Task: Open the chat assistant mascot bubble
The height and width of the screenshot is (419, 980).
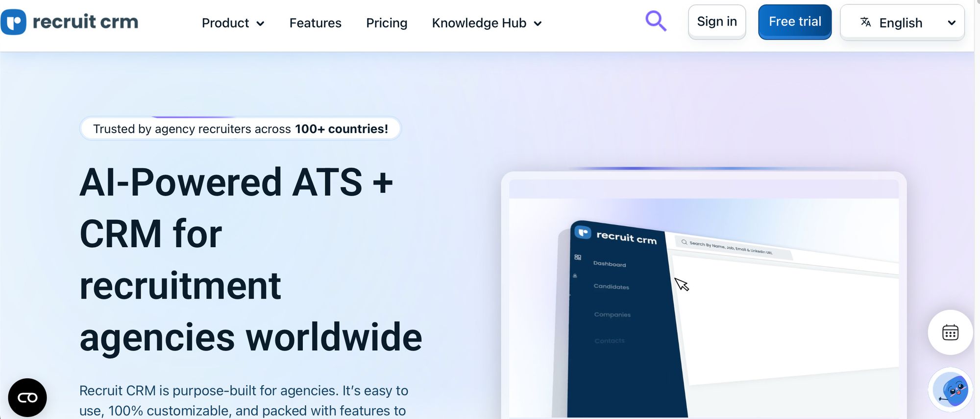Action: (951, 390)
